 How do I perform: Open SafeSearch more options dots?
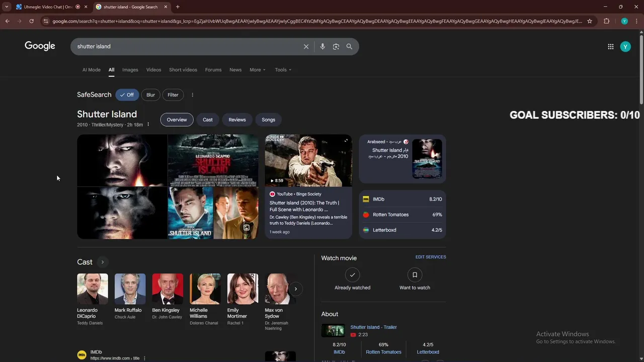192,95
